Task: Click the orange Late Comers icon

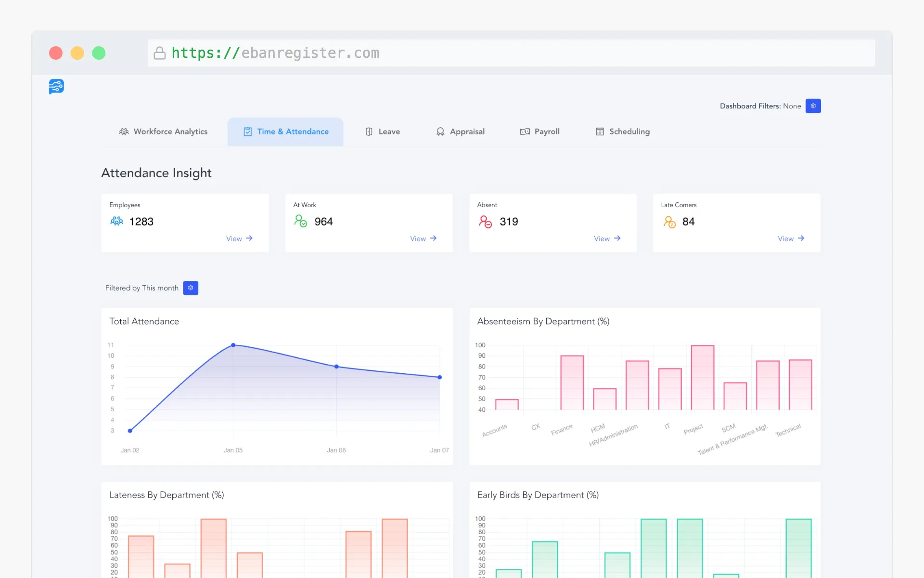Action: [x=669, y=222]
